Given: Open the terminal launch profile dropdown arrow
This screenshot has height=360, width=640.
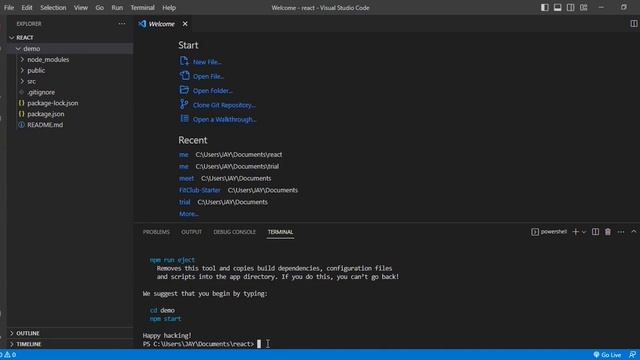Looking at the screenshot, I should coord(584,232).
